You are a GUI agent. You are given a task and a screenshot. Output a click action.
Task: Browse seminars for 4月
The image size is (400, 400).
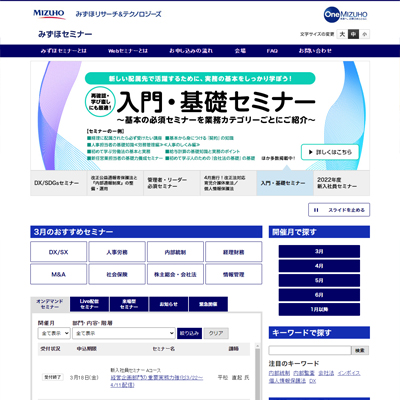[x=319, y=266]
